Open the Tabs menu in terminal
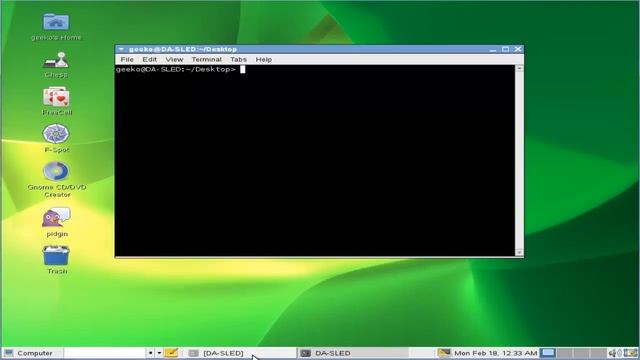Viewport: 640px width, 360px height. (238, 59)
